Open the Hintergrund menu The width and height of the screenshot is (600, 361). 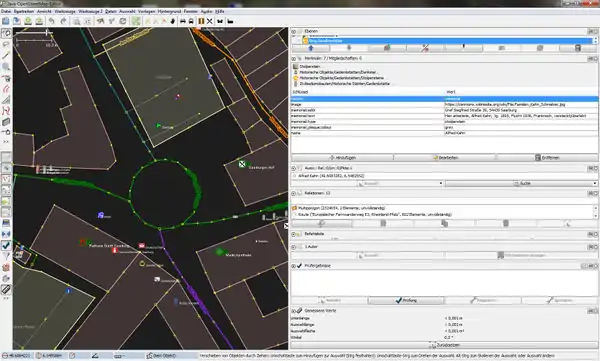coord(169,11)
